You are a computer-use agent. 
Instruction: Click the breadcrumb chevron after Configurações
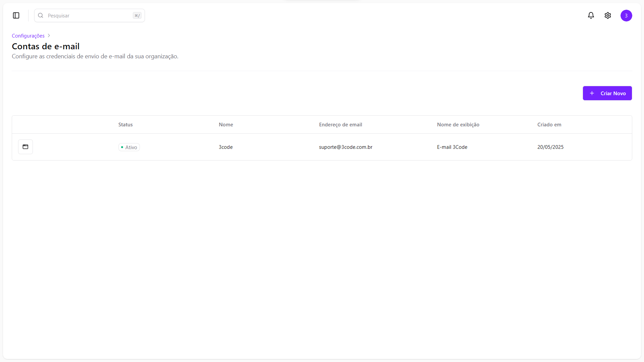click(x=49, y=36)
